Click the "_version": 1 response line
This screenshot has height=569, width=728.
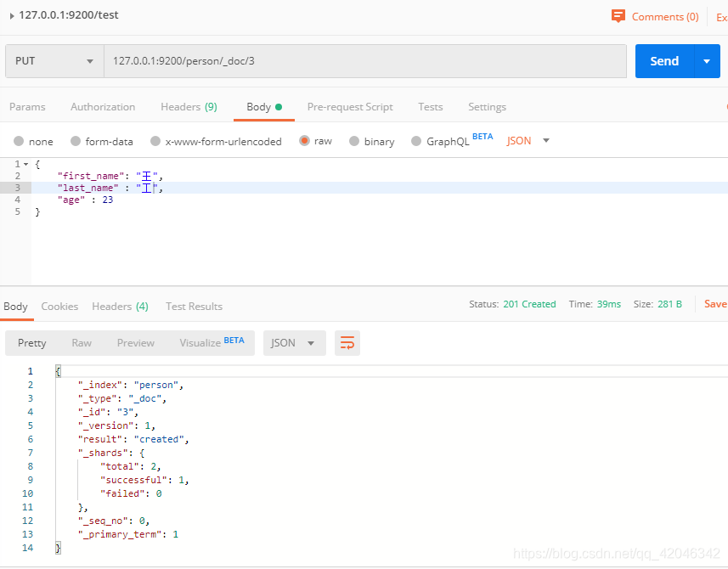[x=116, y=426]
